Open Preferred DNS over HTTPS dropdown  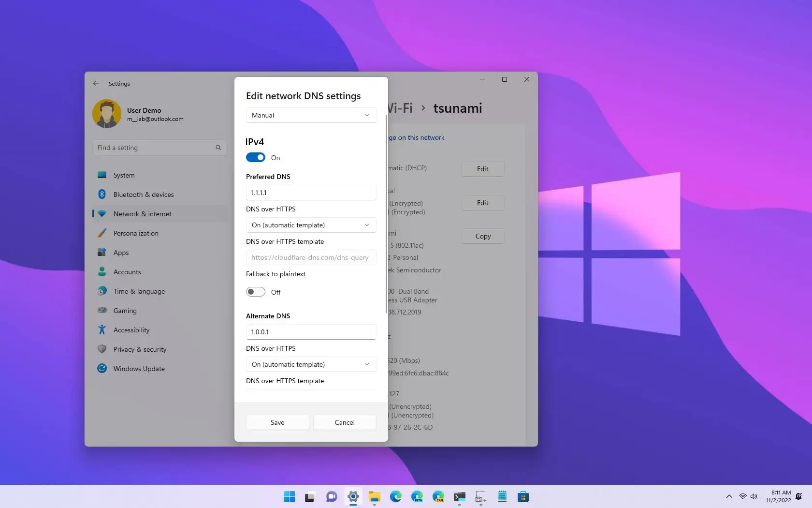tap(311, 225)
